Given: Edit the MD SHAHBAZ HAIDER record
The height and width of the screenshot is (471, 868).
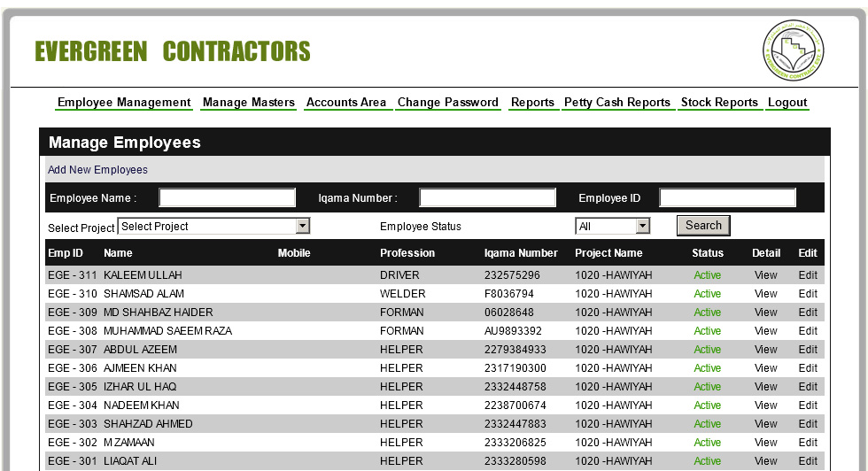Looking at the screenshot, I should (808, 313).
